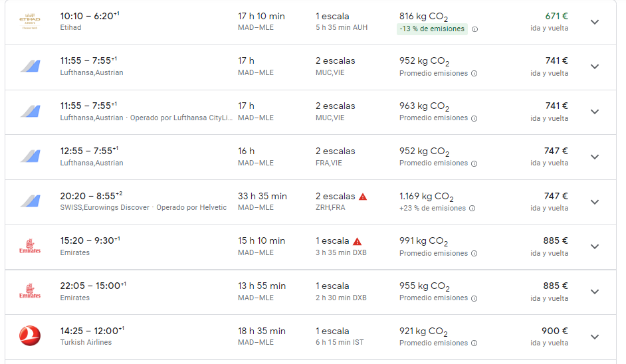Expand the Emirates 22:05 flight details
Image resolution: width=626 pixels, height=364 pixels.
pos(595,292)
